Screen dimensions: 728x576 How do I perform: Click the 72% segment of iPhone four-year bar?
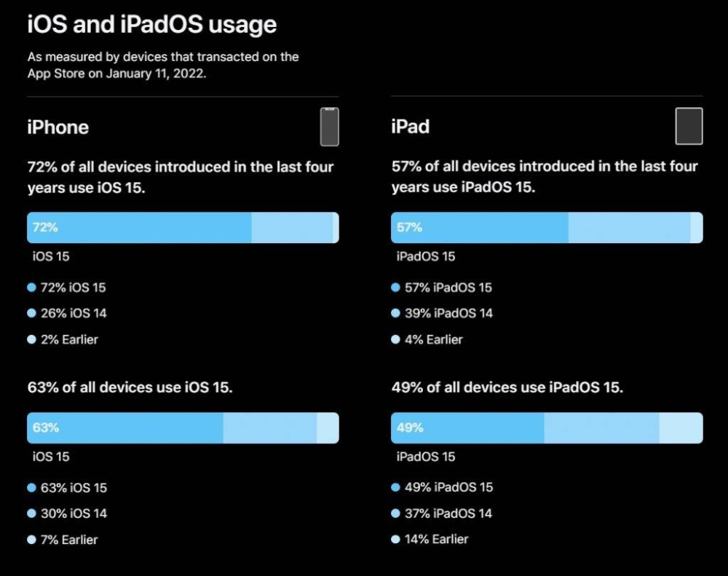click(x=139, y=228)
